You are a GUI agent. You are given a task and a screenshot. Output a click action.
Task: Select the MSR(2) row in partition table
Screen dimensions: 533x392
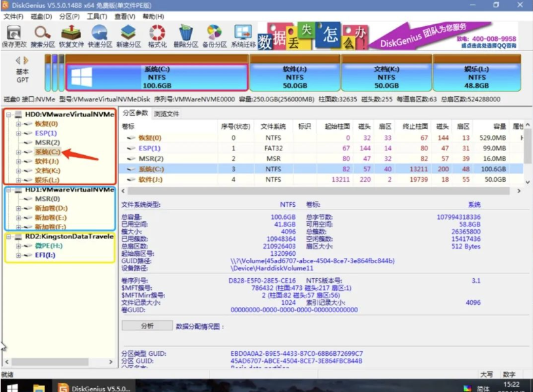click(x=322, y=158)
